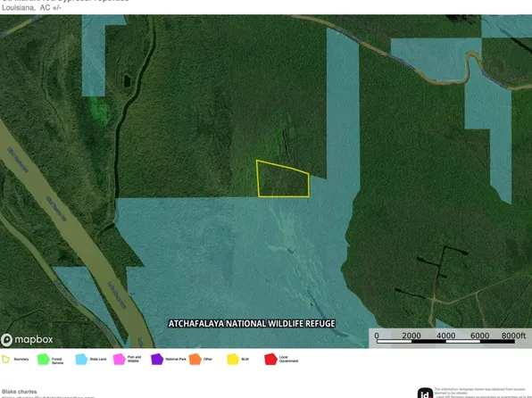The image size is (532, 398).
Task: Click the 2000 scale label
Action: pyautogui.click(x=411, y=336)
